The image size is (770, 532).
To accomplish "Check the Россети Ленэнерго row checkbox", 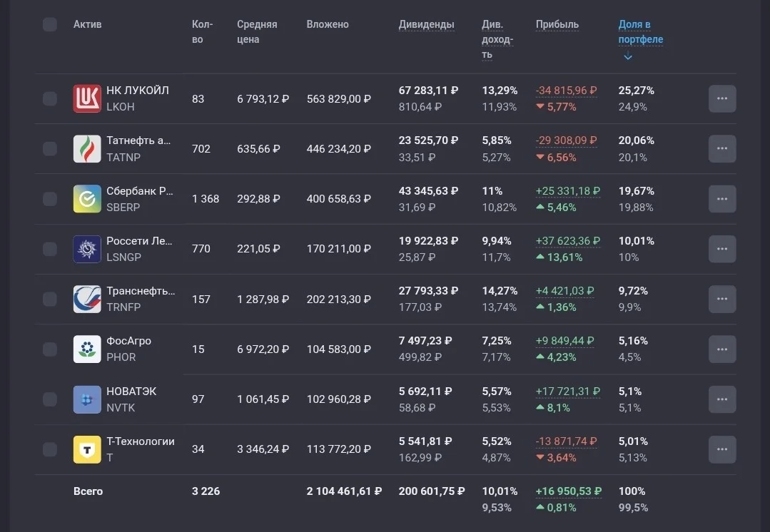I will point(50,249).
